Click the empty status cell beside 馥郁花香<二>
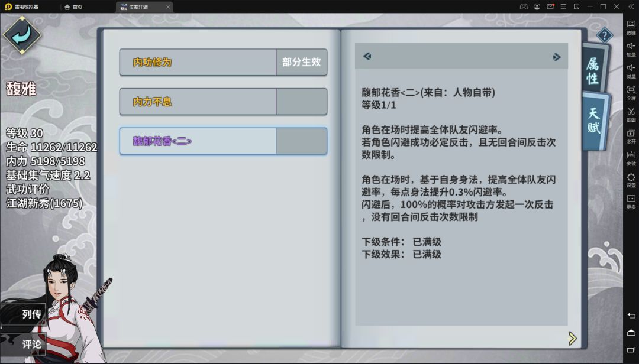Image resolution: width=639 pixels, height=364 pixels. 302,141
